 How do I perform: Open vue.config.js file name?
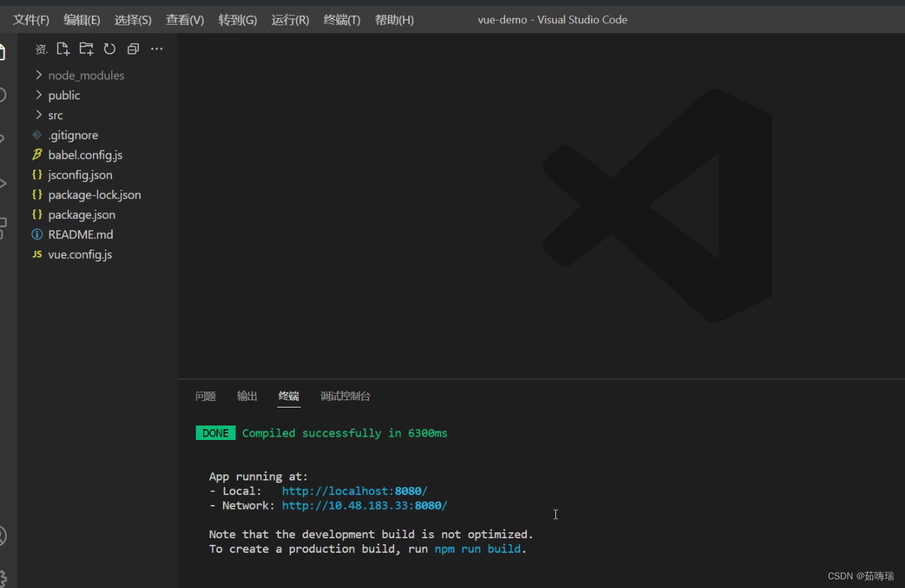coord(80,254)
